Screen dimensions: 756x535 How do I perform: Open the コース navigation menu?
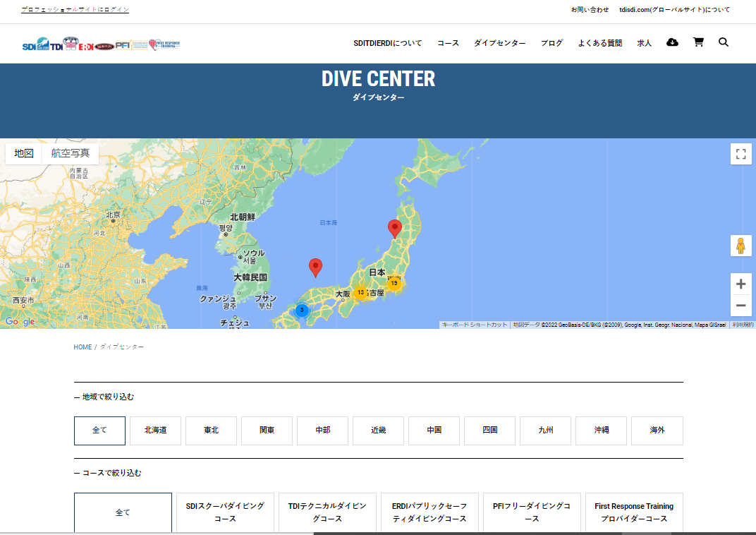point(448,43)
